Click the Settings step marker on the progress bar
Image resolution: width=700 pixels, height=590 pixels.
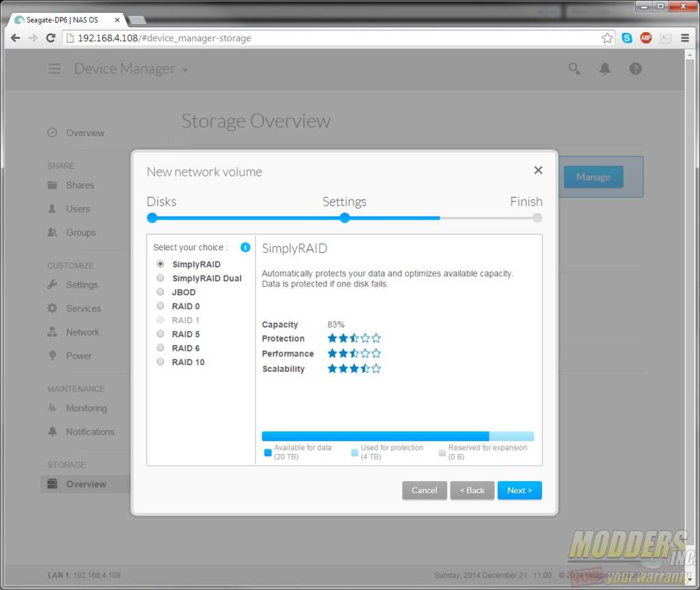coord(345,218)
